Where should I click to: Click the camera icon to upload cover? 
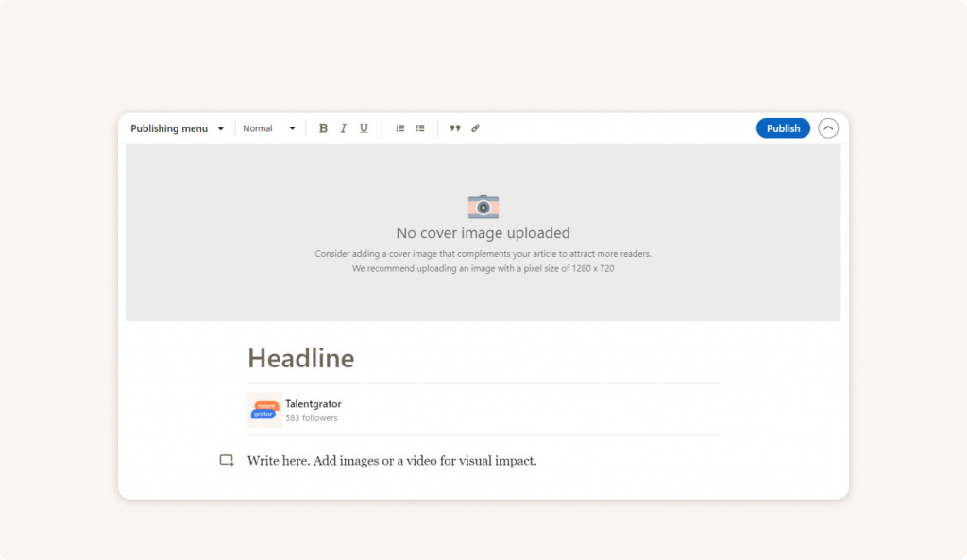pos(483,206)
